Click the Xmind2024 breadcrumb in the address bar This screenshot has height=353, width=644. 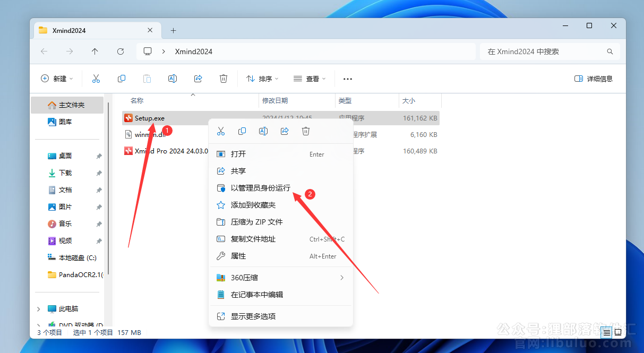[194, 51]
